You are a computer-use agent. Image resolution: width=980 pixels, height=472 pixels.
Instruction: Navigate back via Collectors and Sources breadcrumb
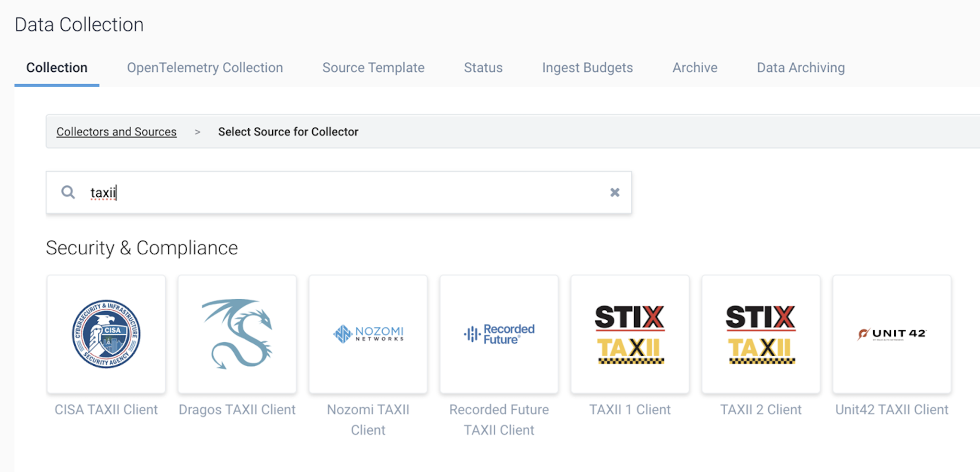(x=116, y=131)
